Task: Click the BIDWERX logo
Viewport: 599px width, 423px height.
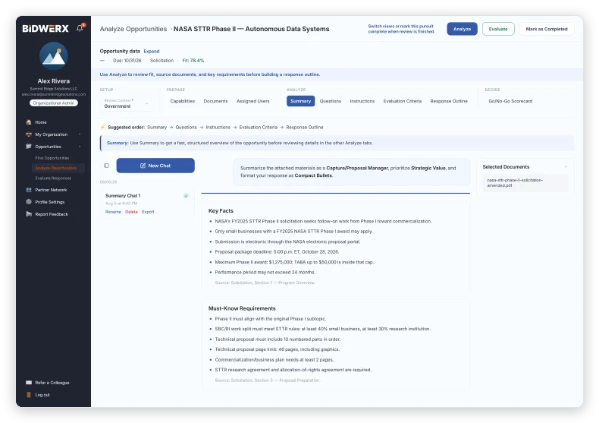Action: click(45, 29)
